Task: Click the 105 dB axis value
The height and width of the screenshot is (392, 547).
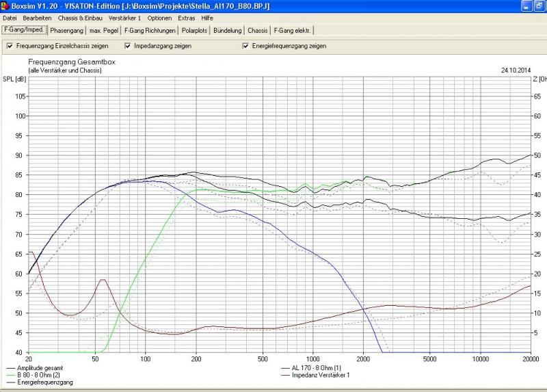Action: pos(21,96)
